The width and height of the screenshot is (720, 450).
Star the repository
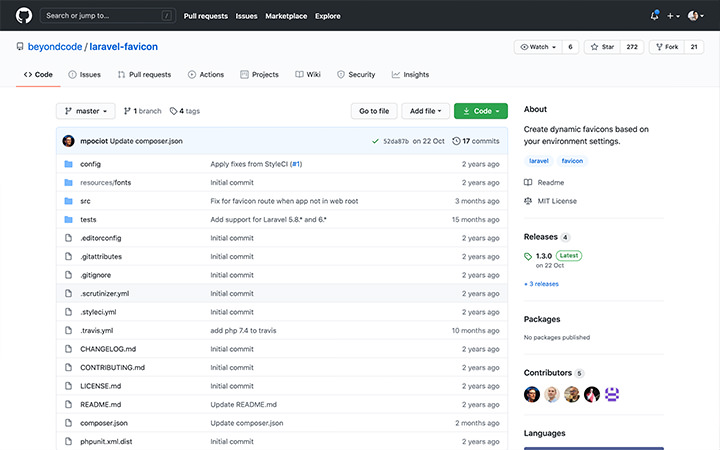[602, 47]
